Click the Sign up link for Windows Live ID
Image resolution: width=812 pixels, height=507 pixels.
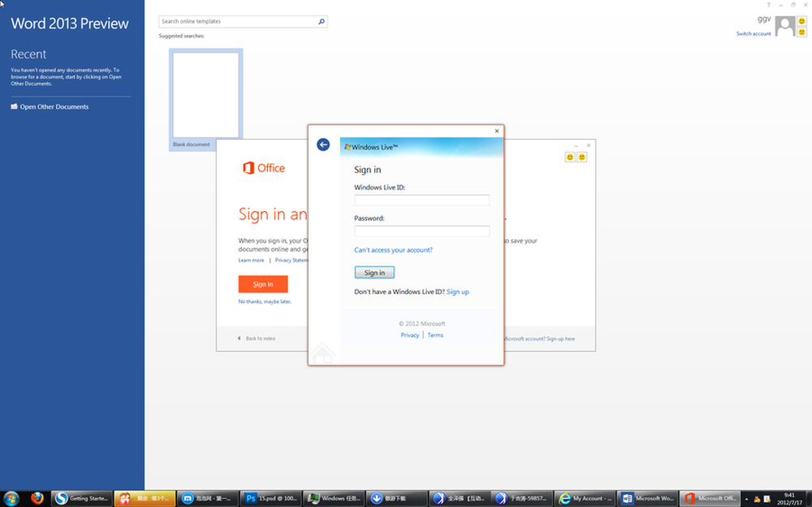tap(458, 292)
